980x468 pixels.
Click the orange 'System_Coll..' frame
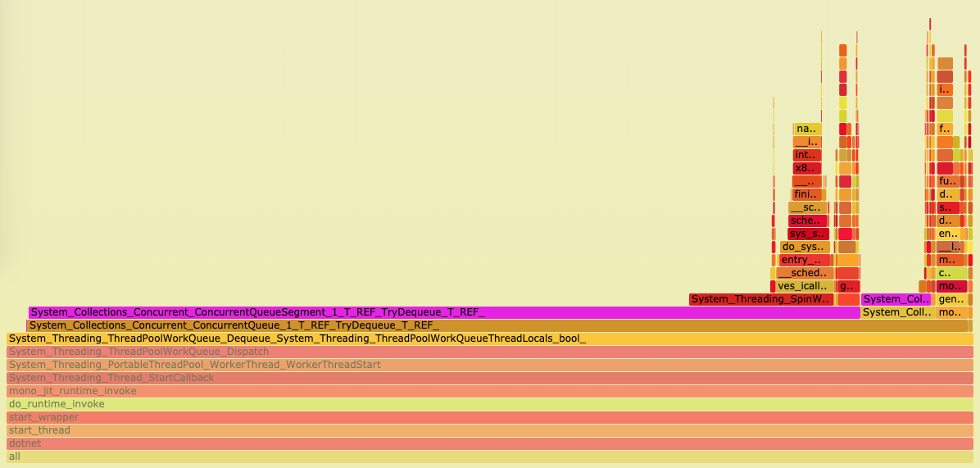pos(898,312)
